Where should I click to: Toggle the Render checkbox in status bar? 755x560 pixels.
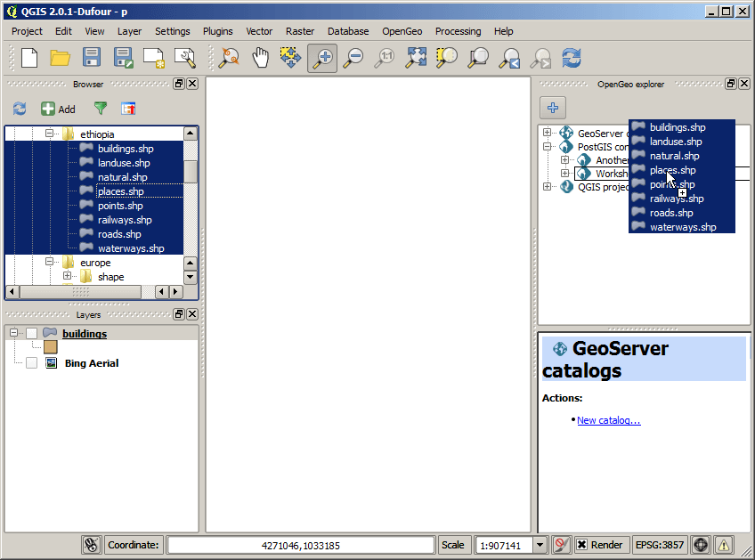click(581, 545)
